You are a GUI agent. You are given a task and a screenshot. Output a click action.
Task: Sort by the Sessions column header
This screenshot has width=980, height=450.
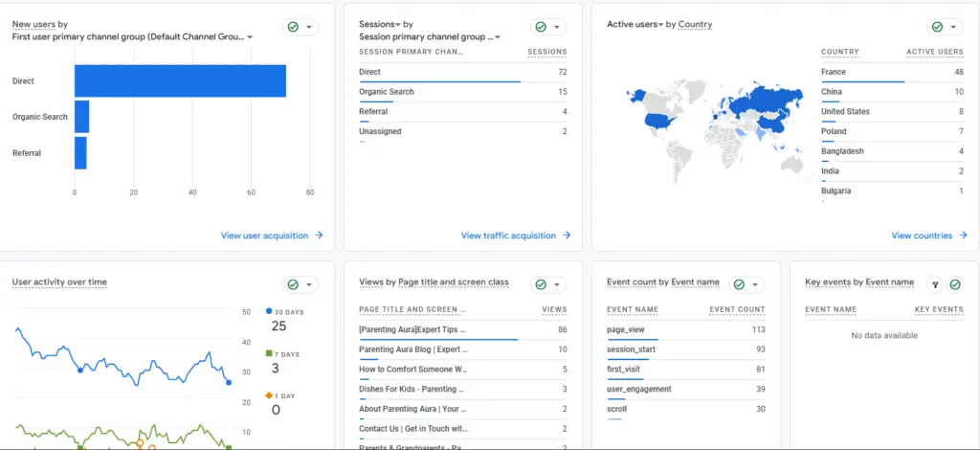click(546, 52)
